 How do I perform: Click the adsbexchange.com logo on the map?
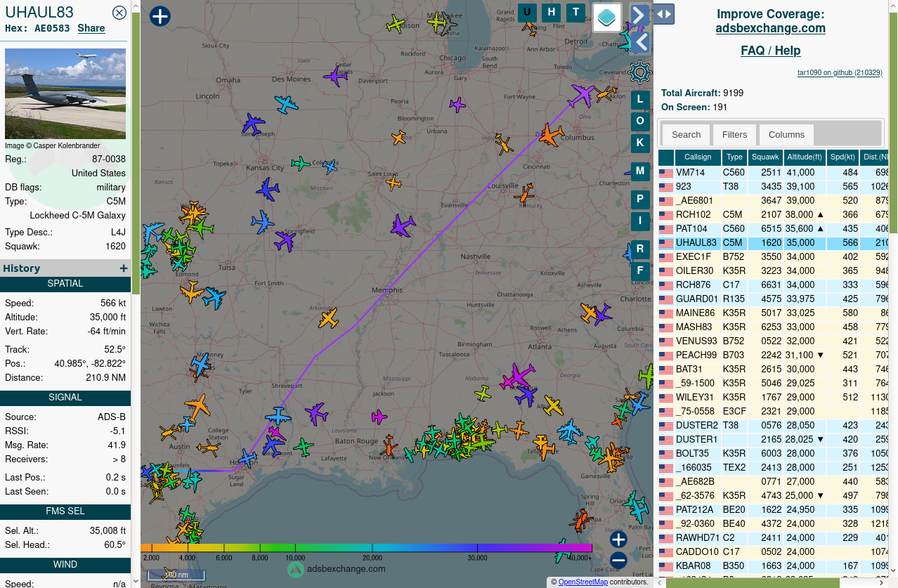337,569
